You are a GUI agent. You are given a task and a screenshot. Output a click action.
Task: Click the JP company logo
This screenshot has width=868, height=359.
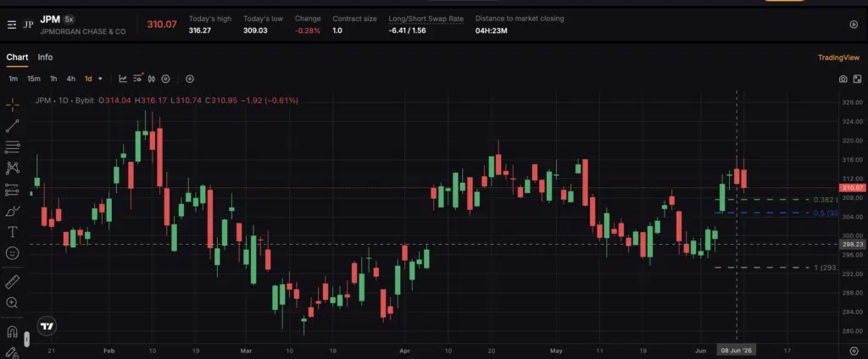(x=28, y=25)
